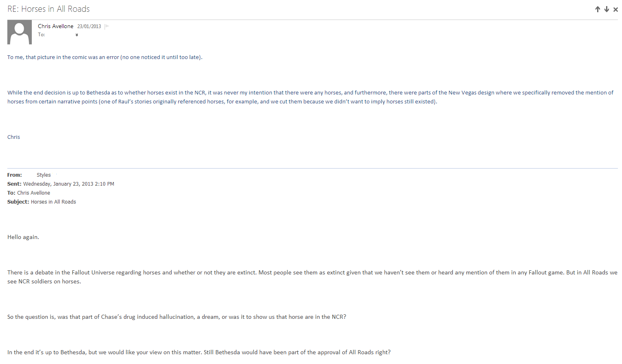Viewport: 622px width, 364px height.
Task: Click the Hello again greeting
Action: tap(23, 237)
